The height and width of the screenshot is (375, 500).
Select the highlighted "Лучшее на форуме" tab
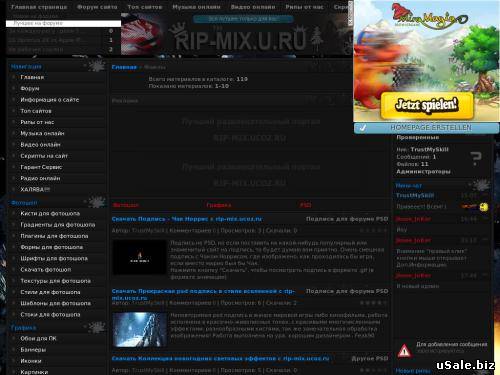coord(63,23)
